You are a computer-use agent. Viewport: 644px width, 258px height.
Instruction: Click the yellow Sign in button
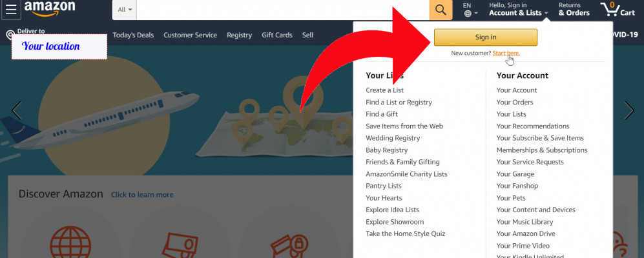point(486,37)
